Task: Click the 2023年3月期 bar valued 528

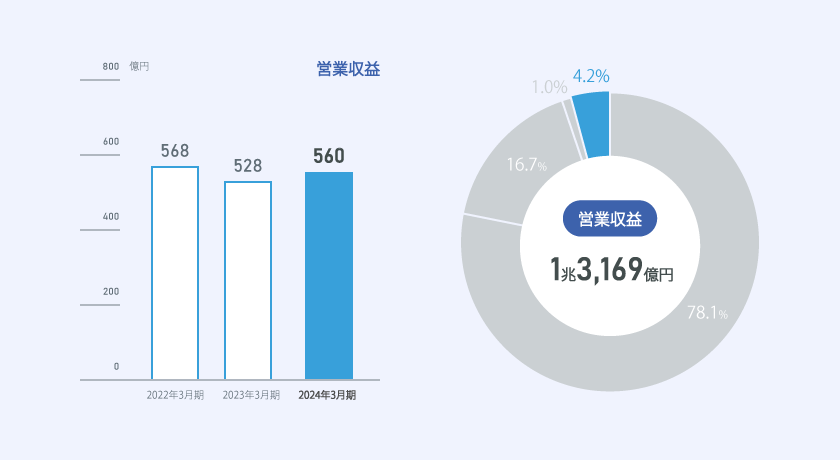Action: click(248, 281)
